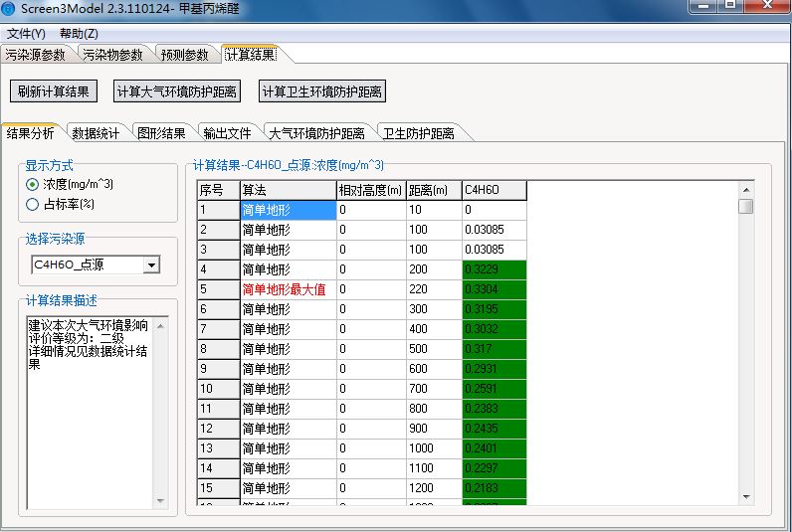The height and width of the screenshot is (532, 792).
Task: Click concentration cell 0.3195
Action: 495,309
